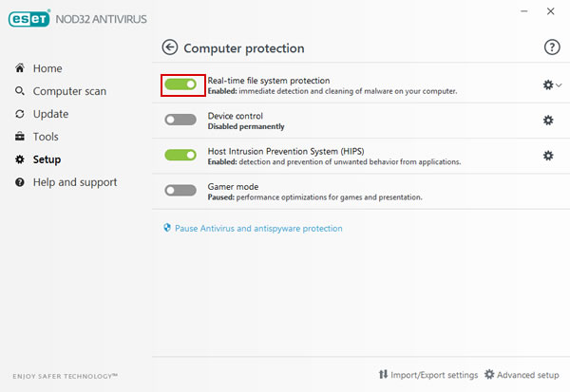Turn on Gamer mode switch
Screen dimensions: 570x392
click(180, 191)
